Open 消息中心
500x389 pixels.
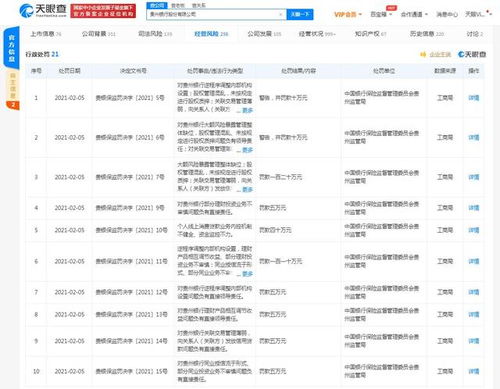pos(447,14)
